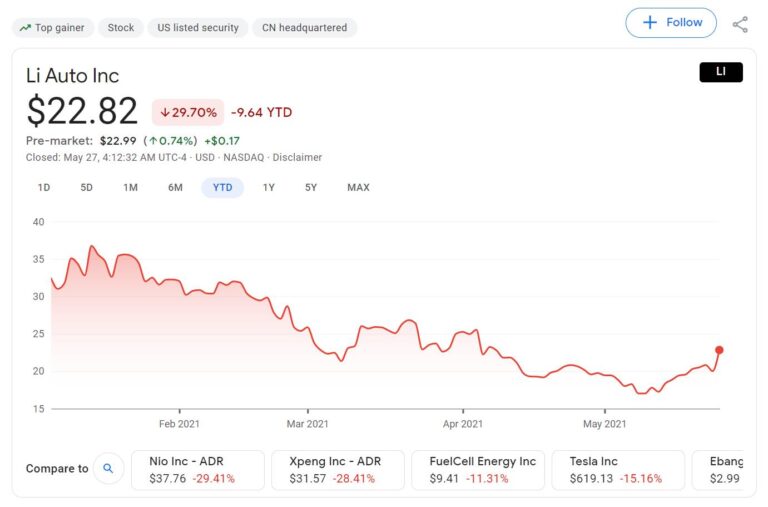768x507 pixels.
Task: Switch chart to 1Y range
Action: pos(269,187)
